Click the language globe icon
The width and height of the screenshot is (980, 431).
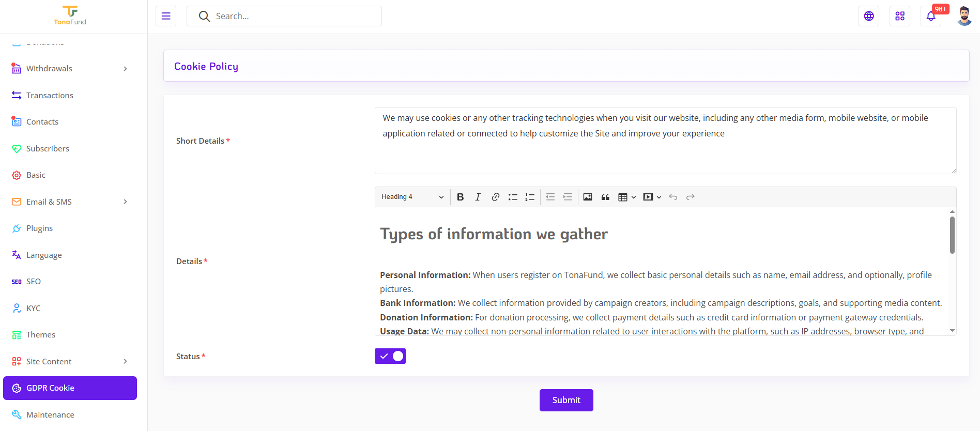pyautogui.click(x=869, y=16)
